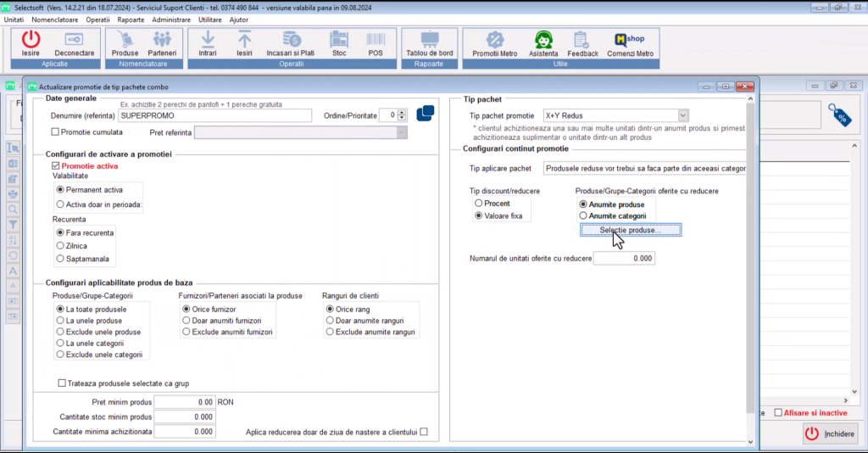Select Saptamanala recurrence option

[x=60, y=259]
